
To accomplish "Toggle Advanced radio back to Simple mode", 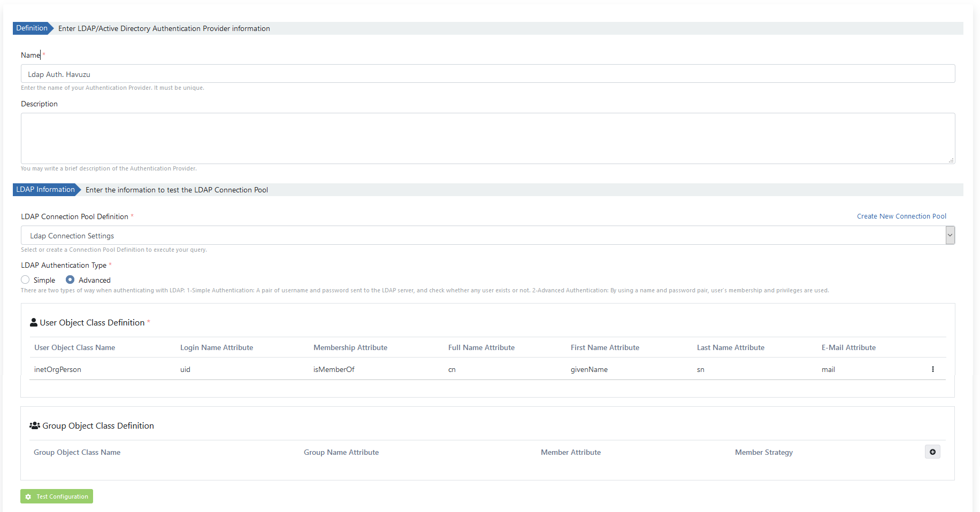I will pyautogui.click(x=25, y=280).
